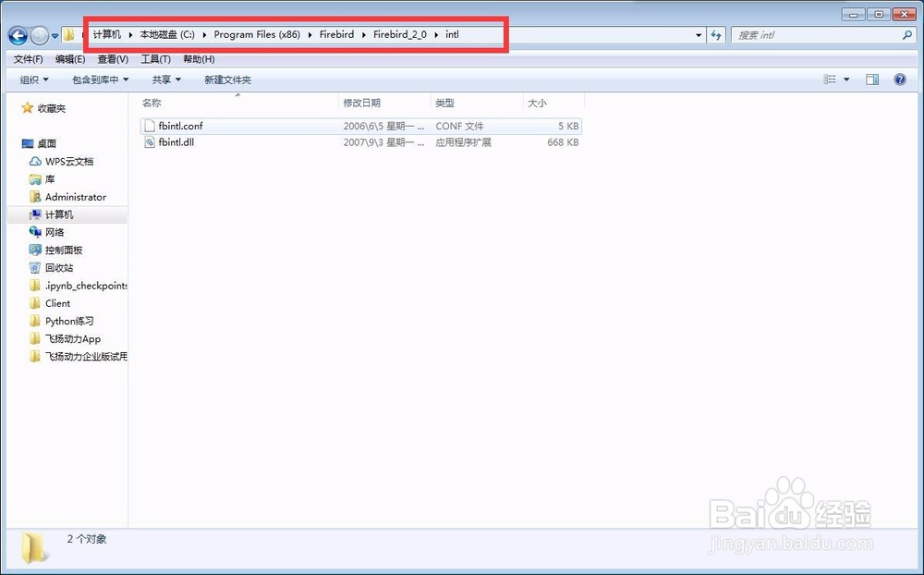Open the 工具(T) menu
The image size is (924, 575).
click(x=155, y=59)
